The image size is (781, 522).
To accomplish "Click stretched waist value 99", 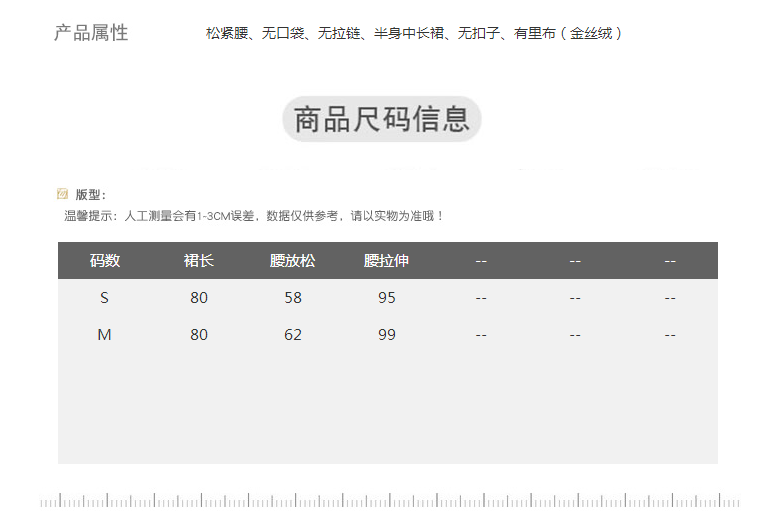I will pos(387,335).
